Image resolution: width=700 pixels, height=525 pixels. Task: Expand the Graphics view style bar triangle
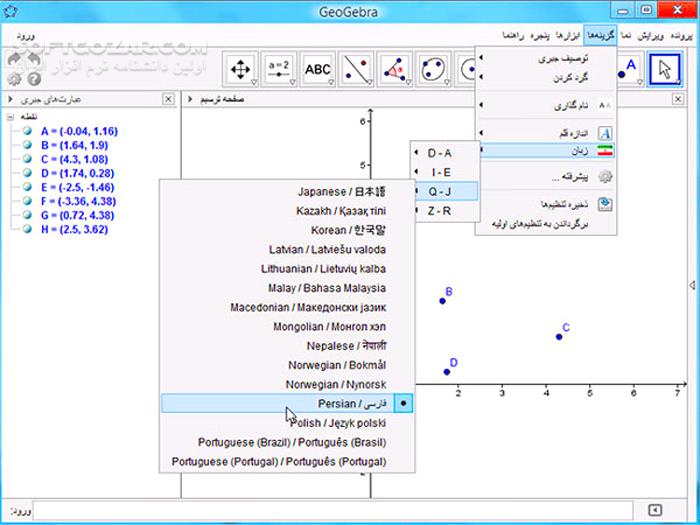point(190,99)
